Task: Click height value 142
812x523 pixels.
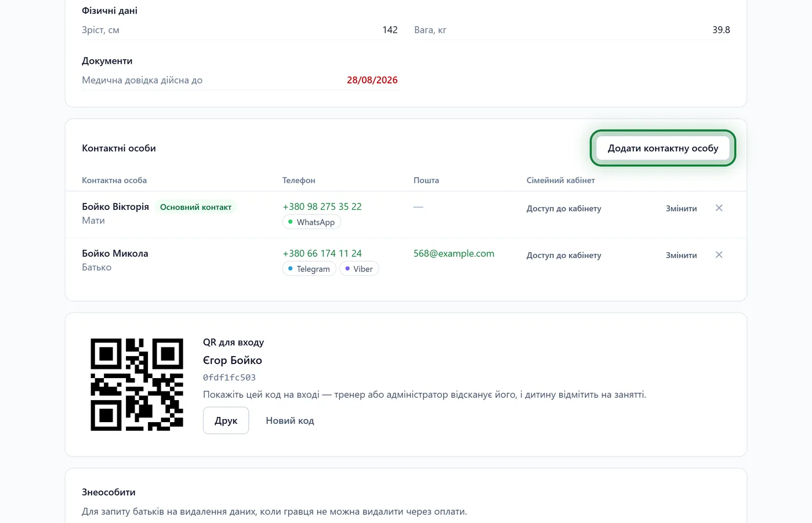Action: 390,30
